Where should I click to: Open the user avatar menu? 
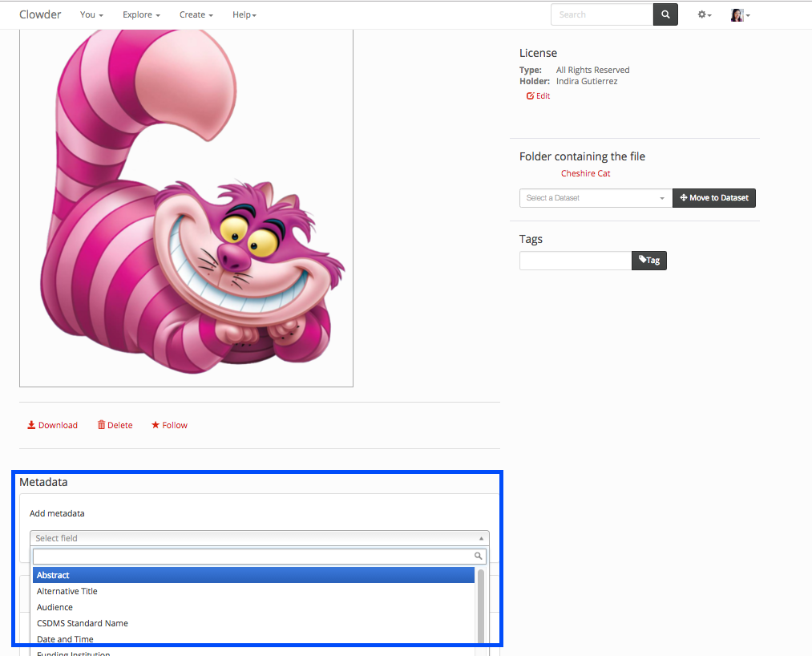(x=740, y=15)
